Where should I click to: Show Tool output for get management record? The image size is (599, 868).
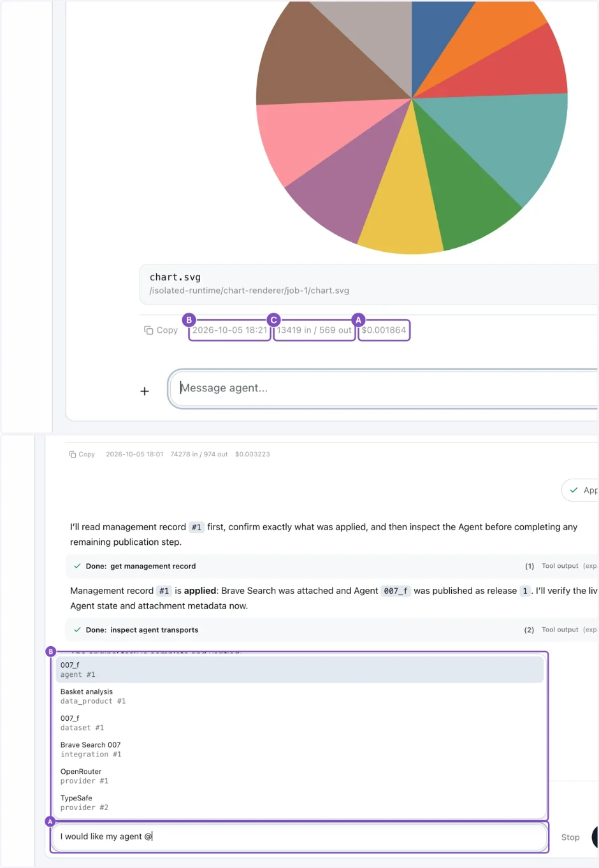[560, 566]
